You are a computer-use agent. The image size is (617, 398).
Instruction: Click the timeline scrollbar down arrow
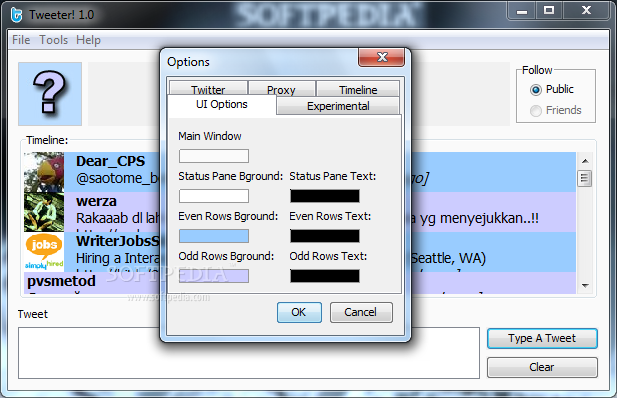(x=585, y=285)
